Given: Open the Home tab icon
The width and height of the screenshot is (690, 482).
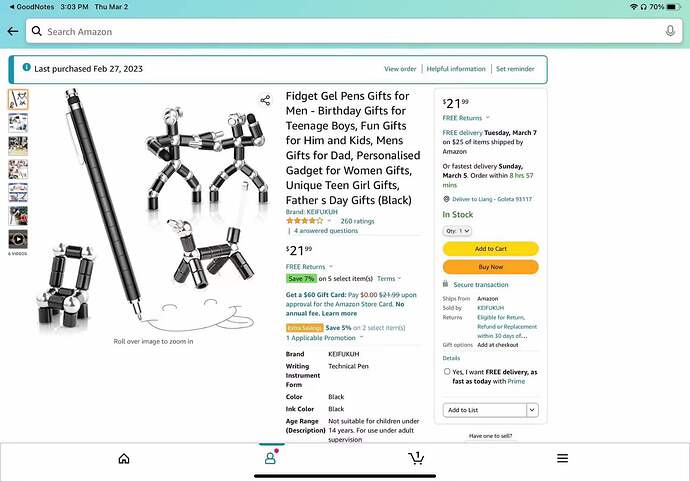Looking at the screenshot, I should tap(124, 459).
